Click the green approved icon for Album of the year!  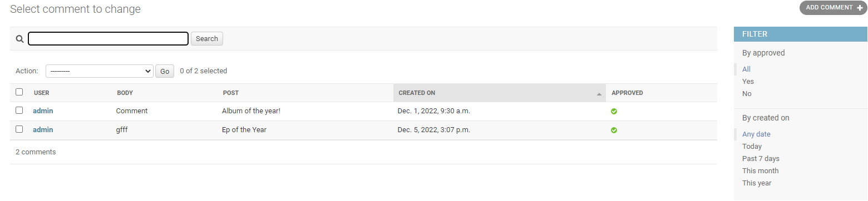pos(614,111)
